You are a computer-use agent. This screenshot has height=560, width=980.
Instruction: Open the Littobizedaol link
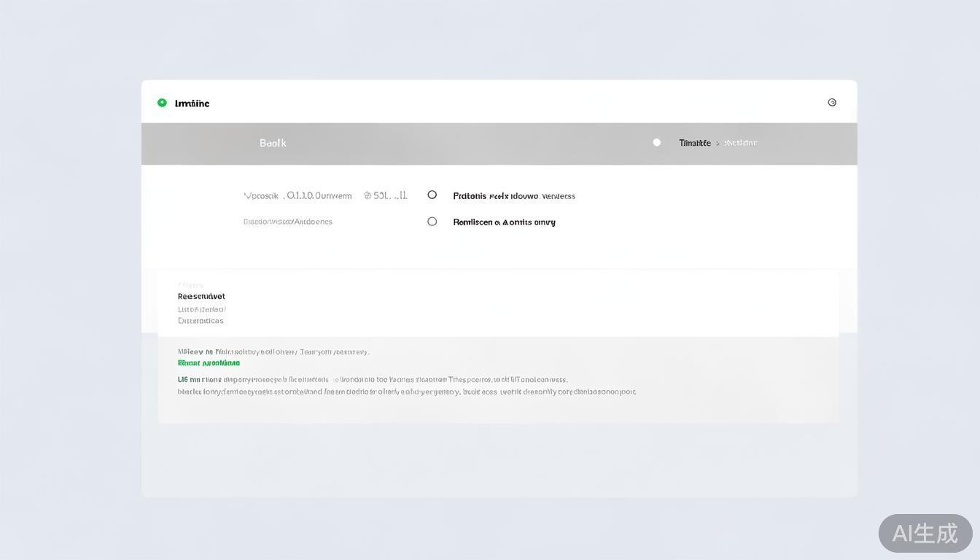(202, 308)
